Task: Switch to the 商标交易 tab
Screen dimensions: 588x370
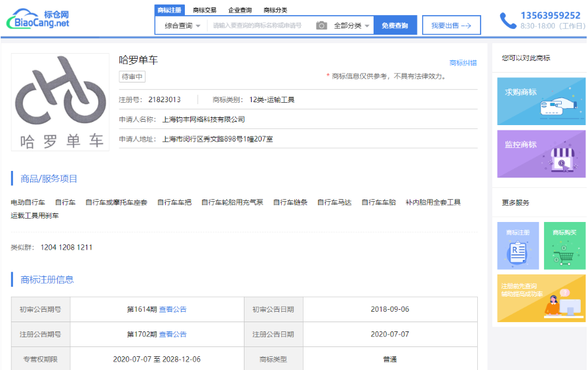Action: (205, 10)
